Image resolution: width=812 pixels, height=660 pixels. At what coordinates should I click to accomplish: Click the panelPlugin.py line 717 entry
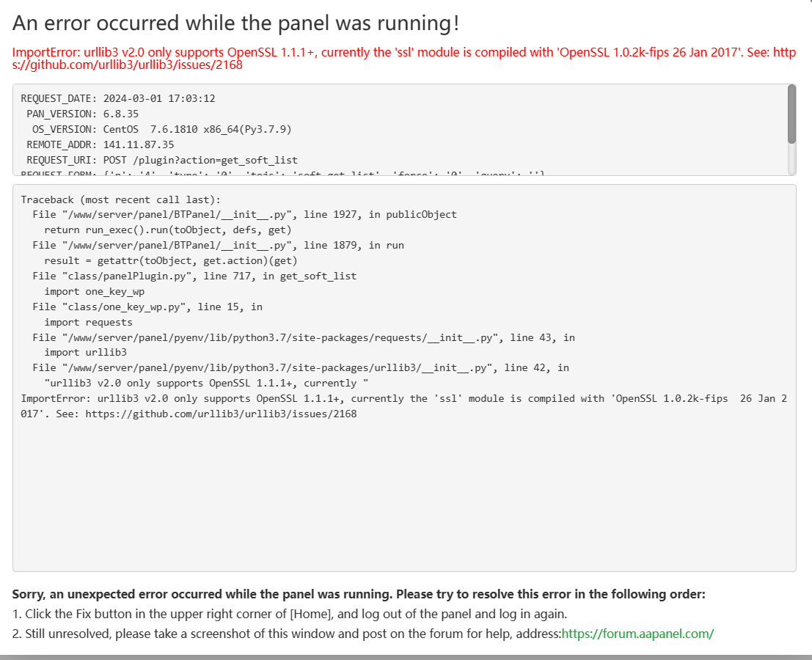point(194,276)
